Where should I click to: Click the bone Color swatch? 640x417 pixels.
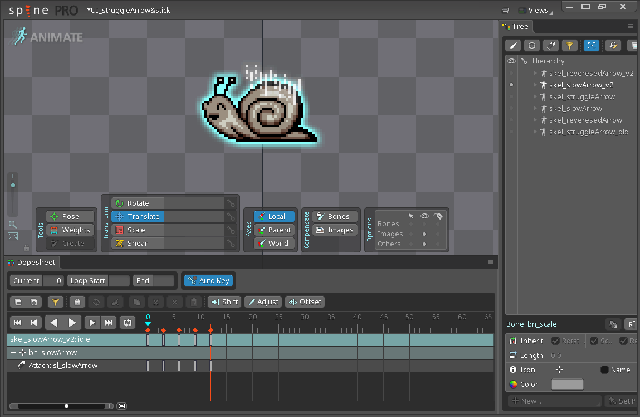tap(567, 384)
